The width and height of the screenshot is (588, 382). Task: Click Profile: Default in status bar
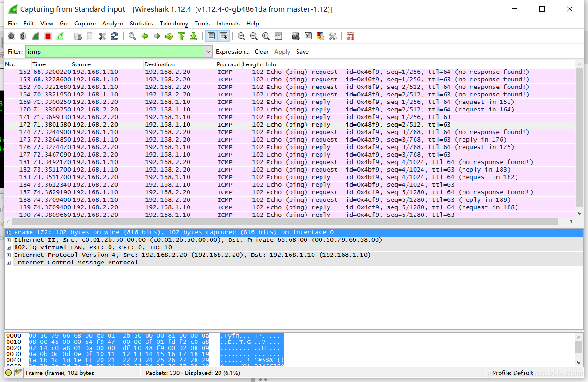coord(512,373)
